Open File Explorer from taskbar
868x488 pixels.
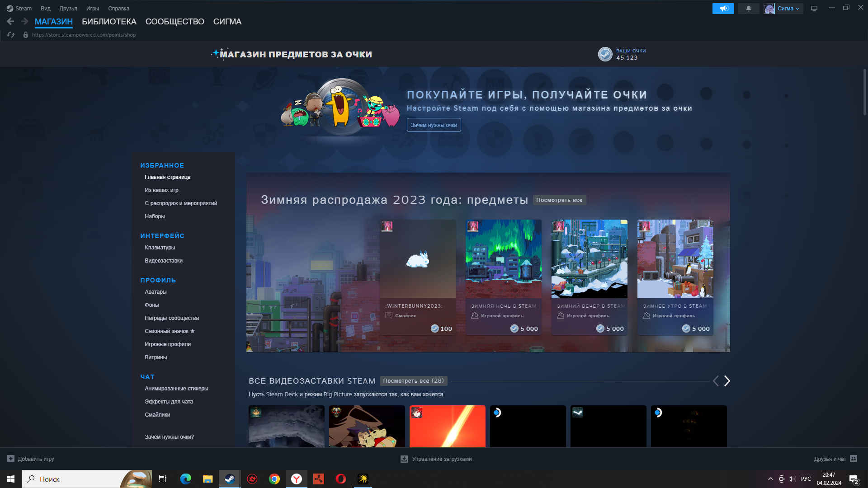click(x=208, y=479)
